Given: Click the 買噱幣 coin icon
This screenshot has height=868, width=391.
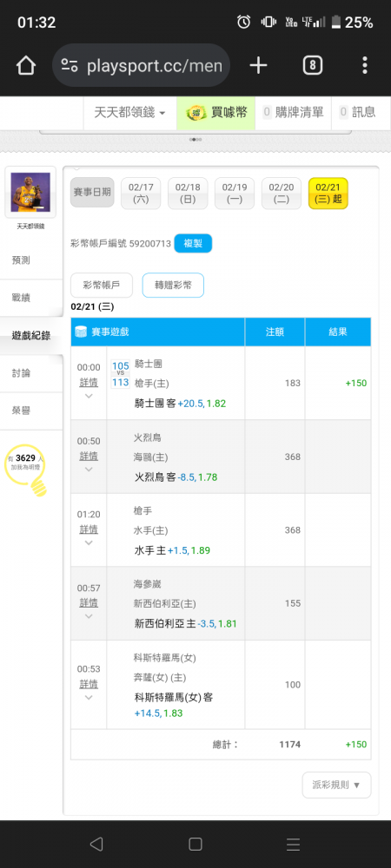Looking at the screenshot, I should tap(195, 113).
